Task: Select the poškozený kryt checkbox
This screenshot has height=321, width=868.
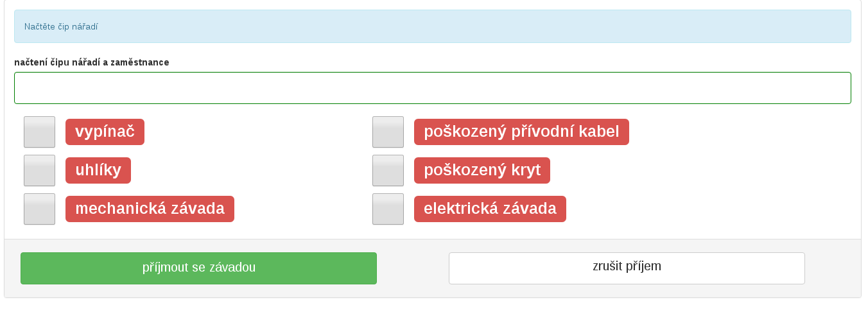Action: pos(388,171)
